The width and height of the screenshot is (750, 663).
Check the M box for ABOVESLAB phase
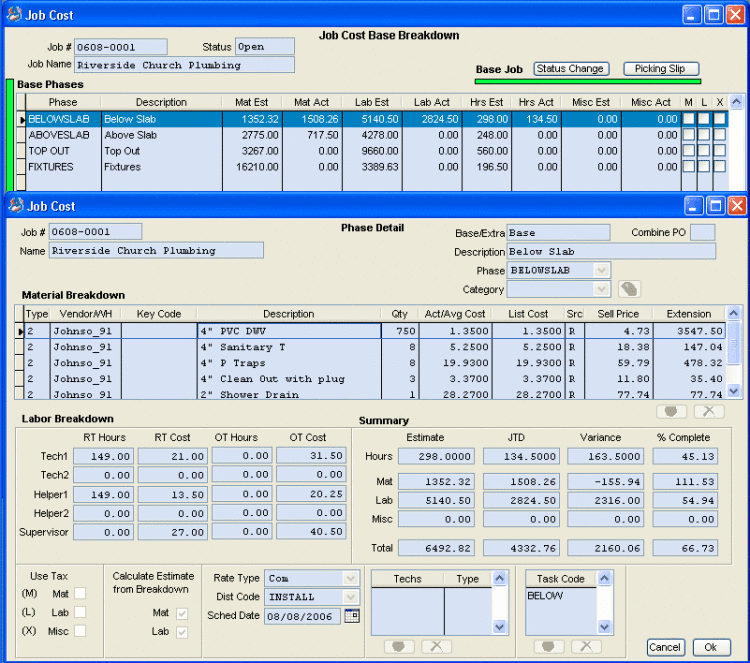pos(689,135)
